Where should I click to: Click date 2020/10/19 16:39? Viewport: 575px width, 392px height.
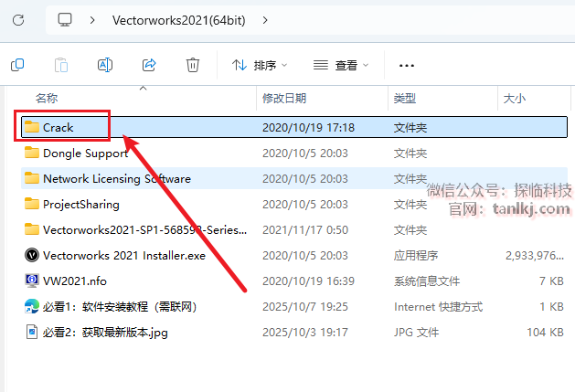308,281
